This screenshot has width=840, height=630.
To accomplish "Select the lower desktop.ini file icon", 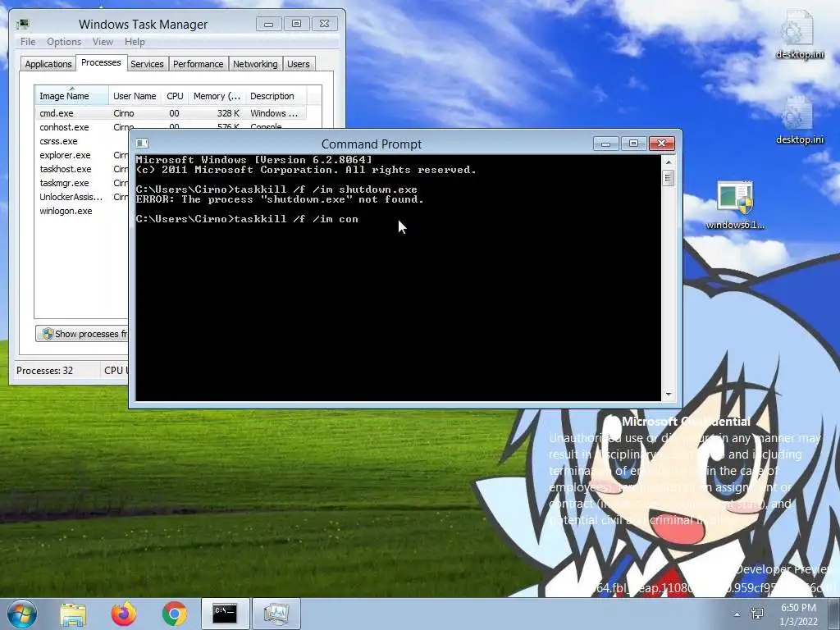I will [x=799, y=120].
